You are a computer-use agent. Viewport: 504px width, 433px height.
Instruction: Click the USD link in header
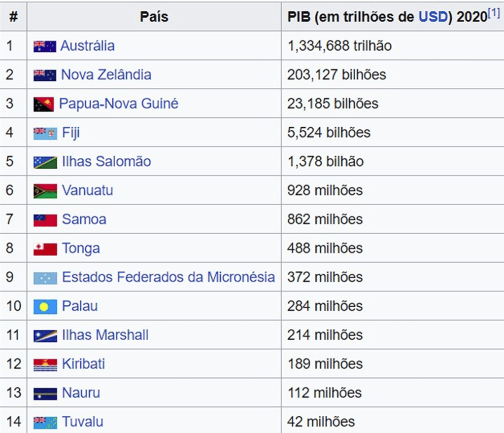click(x=432, y=17)
